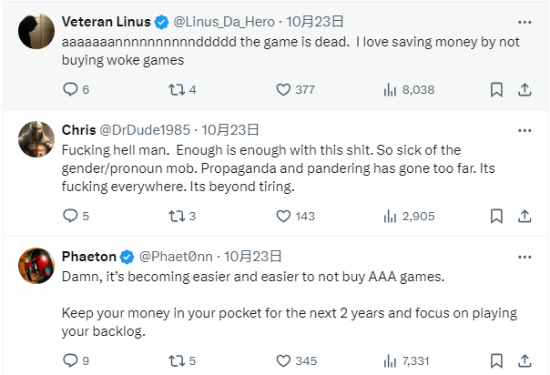Open the @Linus_Da_Hero profile link
This screenshot has width=550, height=375.
pyautogui.click(x=224, y=22)
